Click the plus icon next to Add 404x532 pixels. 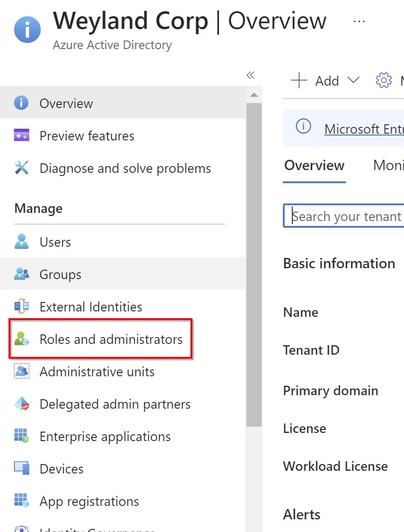[x=299, y=81]
